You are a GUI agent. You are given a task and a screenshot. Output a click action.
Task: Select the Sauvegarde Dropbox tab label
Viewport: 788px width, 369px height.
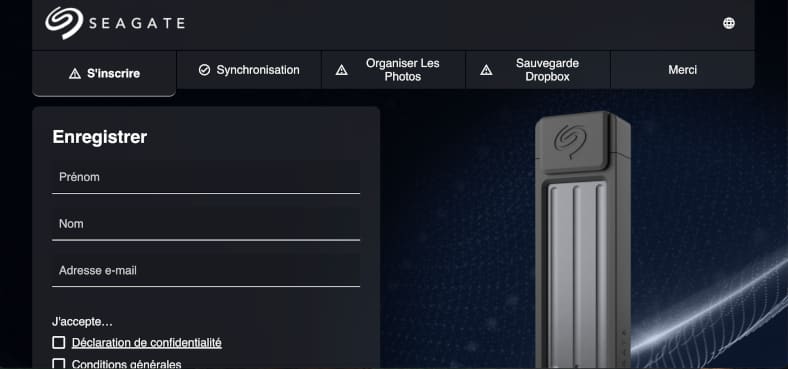pyautogui.click(x=547, y=70)
